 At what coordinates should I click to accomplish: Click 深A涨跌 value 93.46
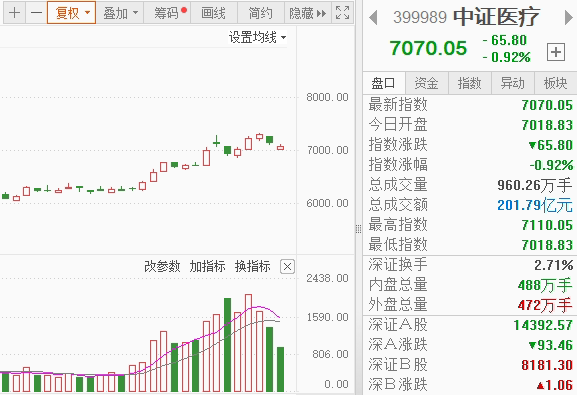(x=551, y=345)
